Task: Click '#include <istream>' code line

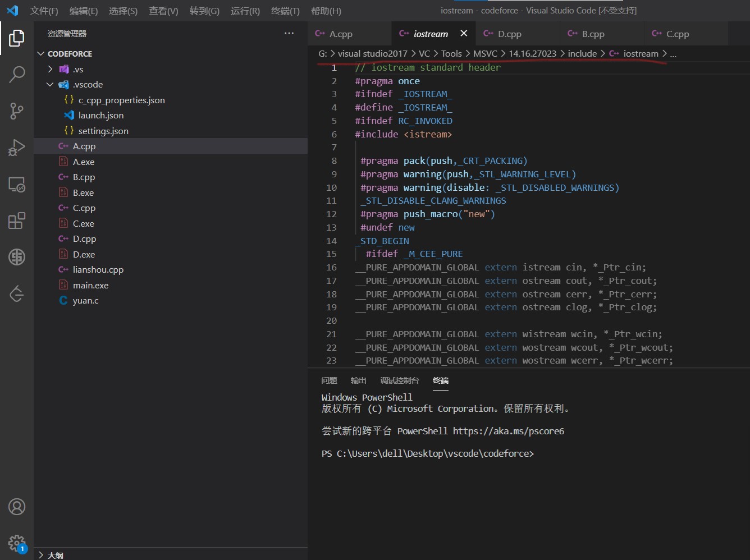Action: [x=403, y=134]
